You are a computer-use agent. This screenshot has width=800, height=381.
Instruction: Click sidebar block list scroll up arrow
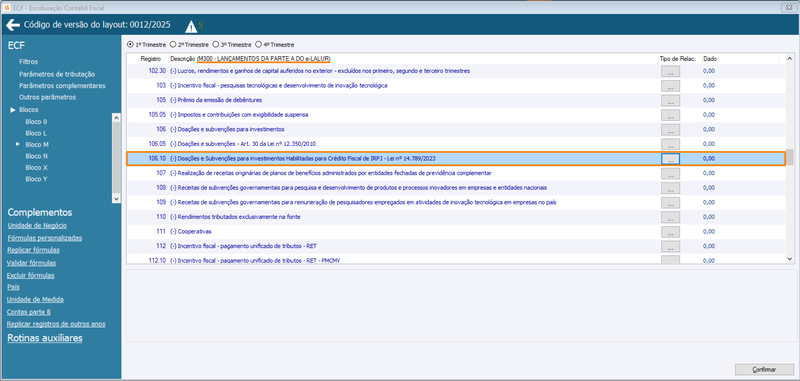(116, 118)
